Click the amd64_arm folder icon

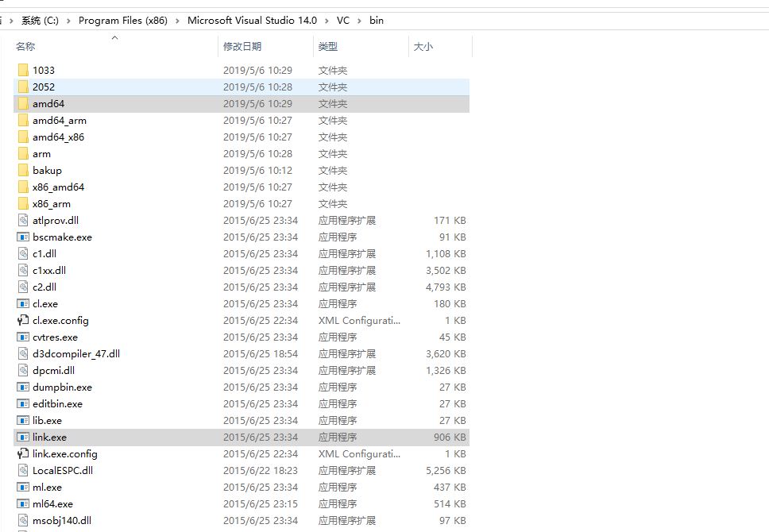pyautogui.click(x=23, y=120)
